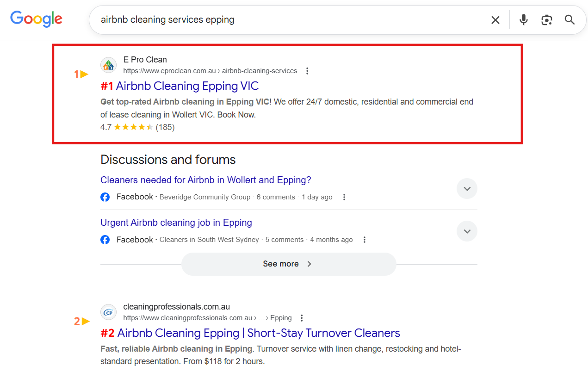Open more options for E Pro Clean result

point(307,71)
